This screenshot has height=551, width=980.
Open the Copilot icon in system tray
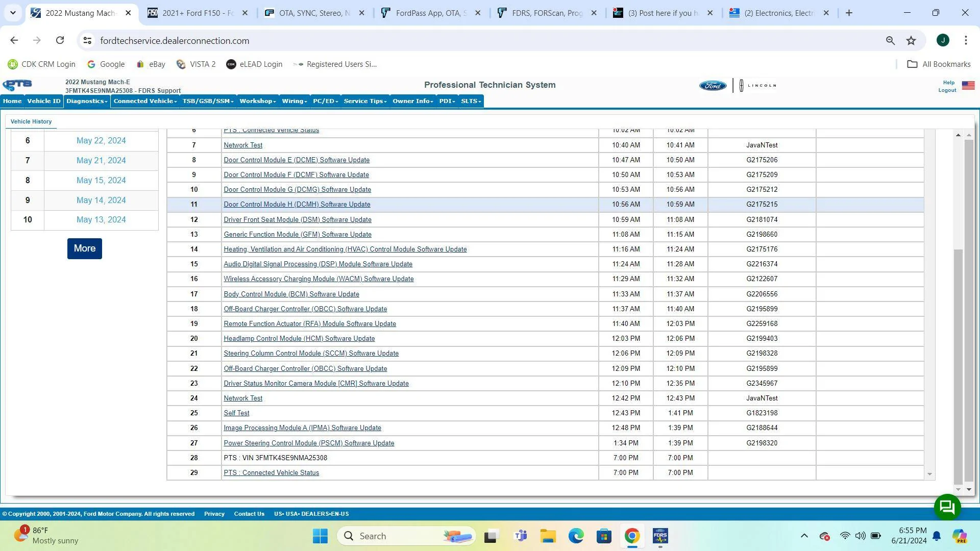pyautogui.click(x=960, y=536)
